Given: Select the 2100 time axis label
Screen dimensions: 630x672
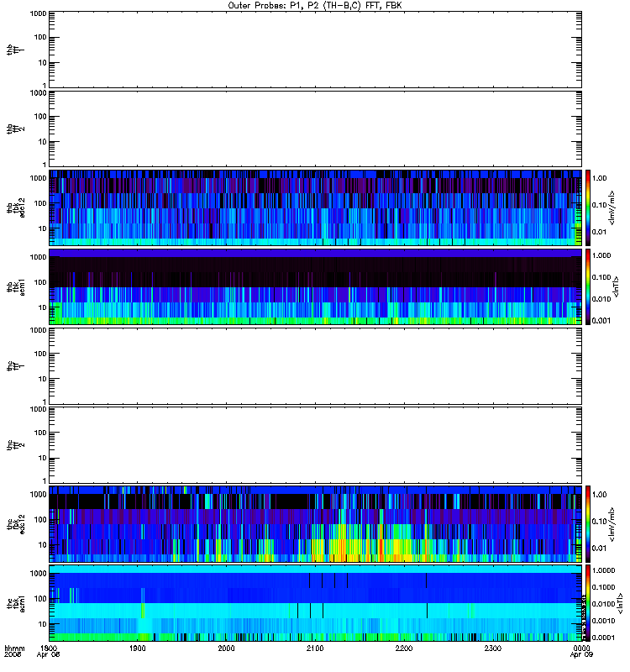Looking at the screenshot, I should pyautogui.click(x=315, y=648).
